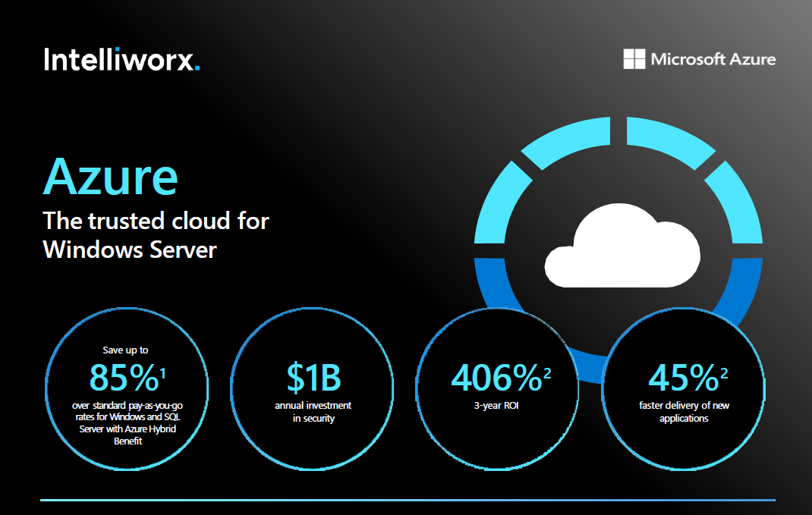The height and width of the screenshot is (515, 812).
Task: Click the $1B statistic
Action: click(314, 377)
